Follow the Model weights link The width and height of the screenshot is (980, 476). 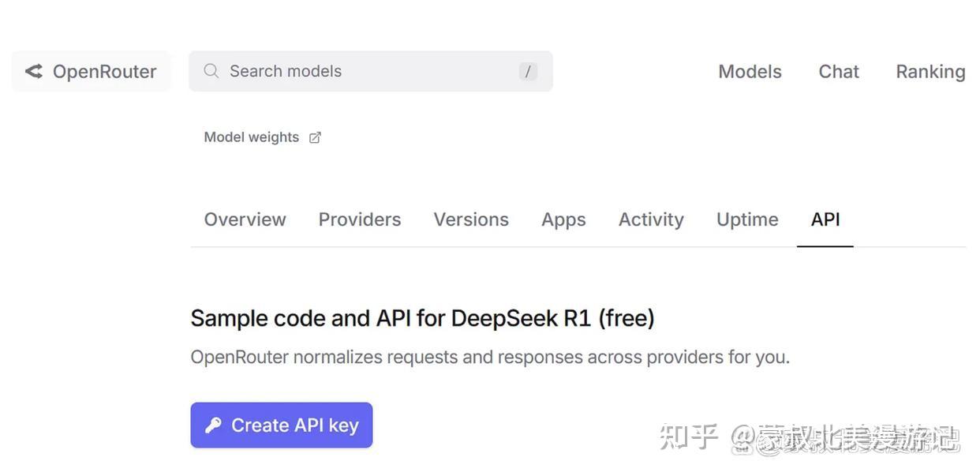coord(251,136)
